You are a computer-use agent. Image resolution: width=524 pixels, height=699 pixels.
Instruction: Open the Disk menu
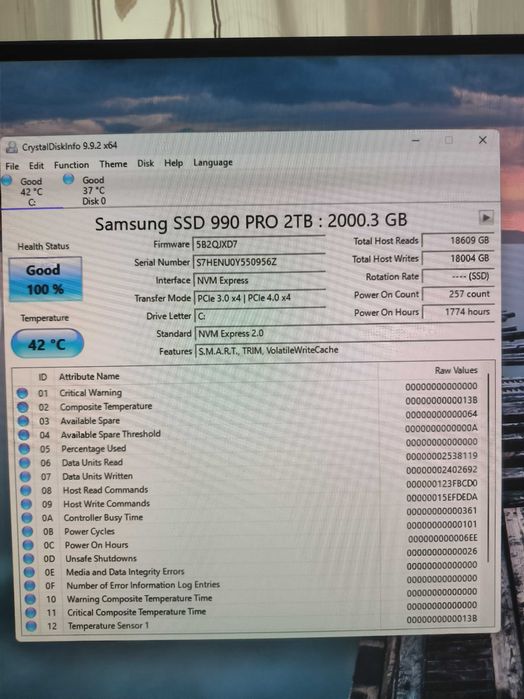[x=145, y=163]
